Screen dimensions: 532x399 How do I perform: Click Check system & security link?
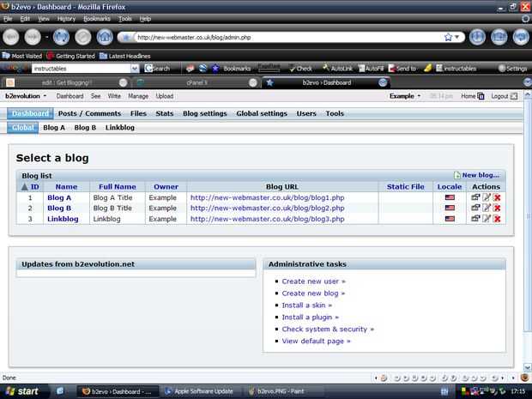(328, 329)
